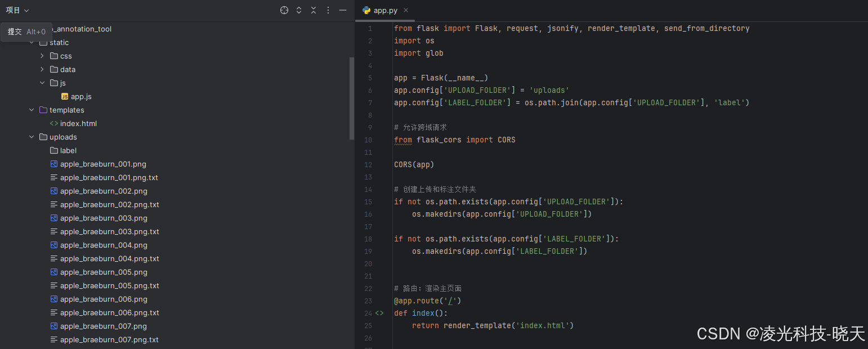Click the Python icon on the app.py tab
868x349 pixels.
pyautogui.click(x=367, y=10)
